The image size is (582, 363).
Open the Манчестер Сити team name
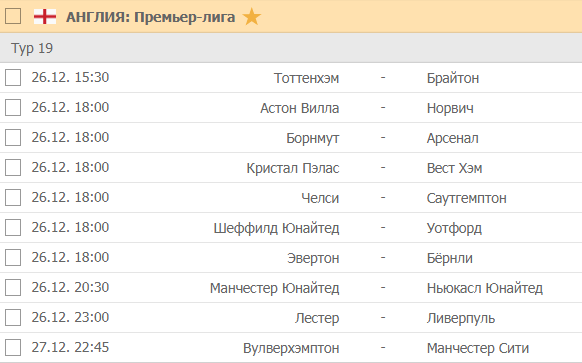pos(478,348)
